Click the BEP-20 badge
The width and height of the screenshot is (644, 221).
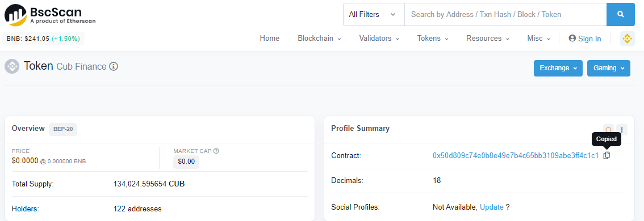click(63, 129)
